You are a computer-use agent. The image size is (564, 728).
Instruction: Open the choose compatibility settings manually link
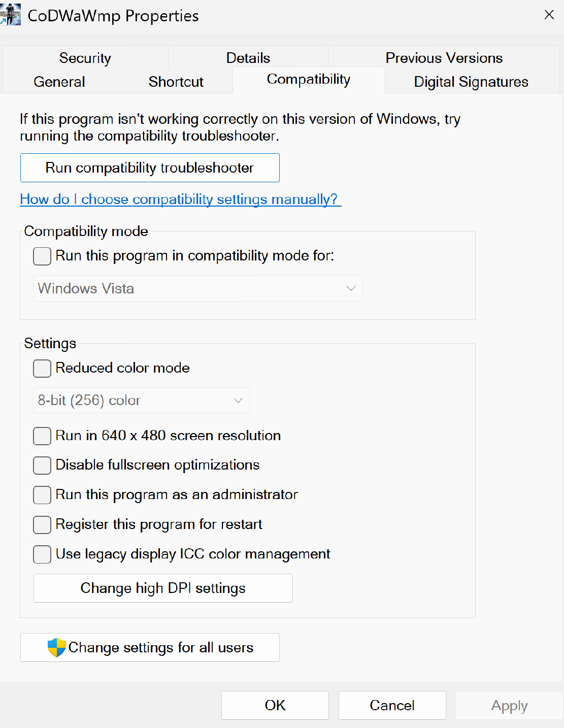pyautogui.click(x=179, y=199)
